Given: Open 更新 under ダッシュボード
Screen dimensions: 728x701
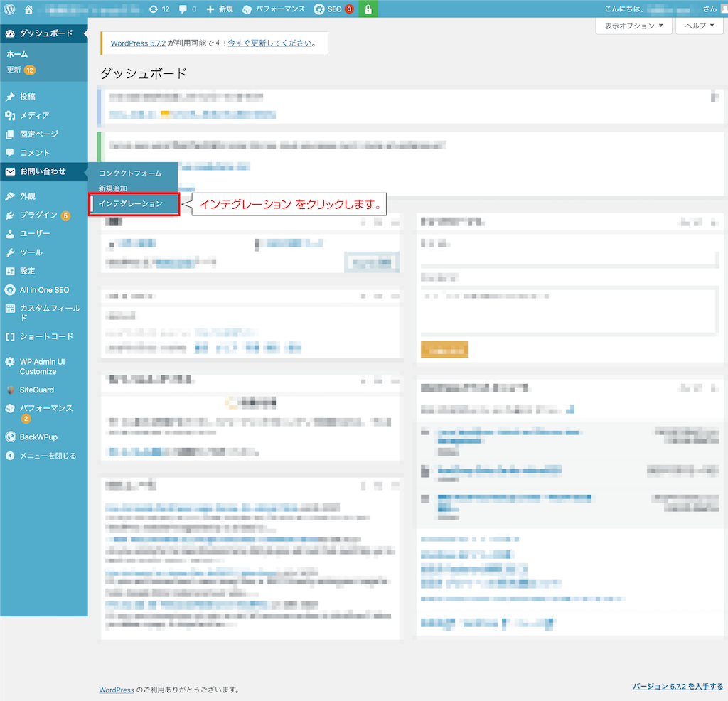Looking at the screenshot, I should click(x=14, y=70).
